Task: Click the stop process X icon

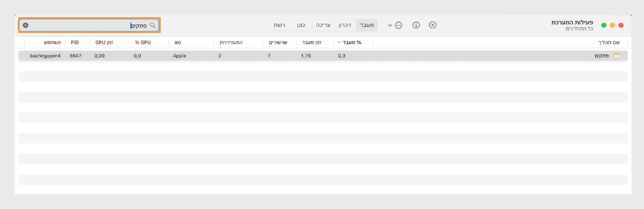Action: pos(433,25)
